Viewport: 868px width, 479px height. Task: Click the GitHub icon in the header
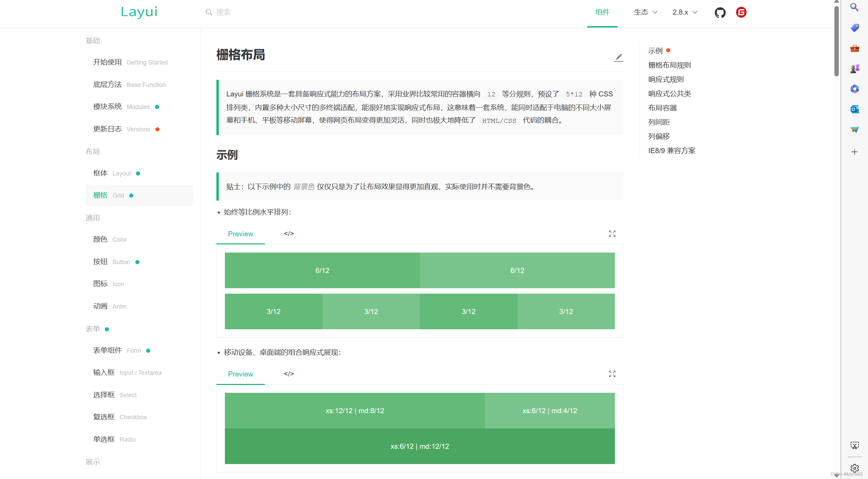pyautogui.click(x=720, y=12)
